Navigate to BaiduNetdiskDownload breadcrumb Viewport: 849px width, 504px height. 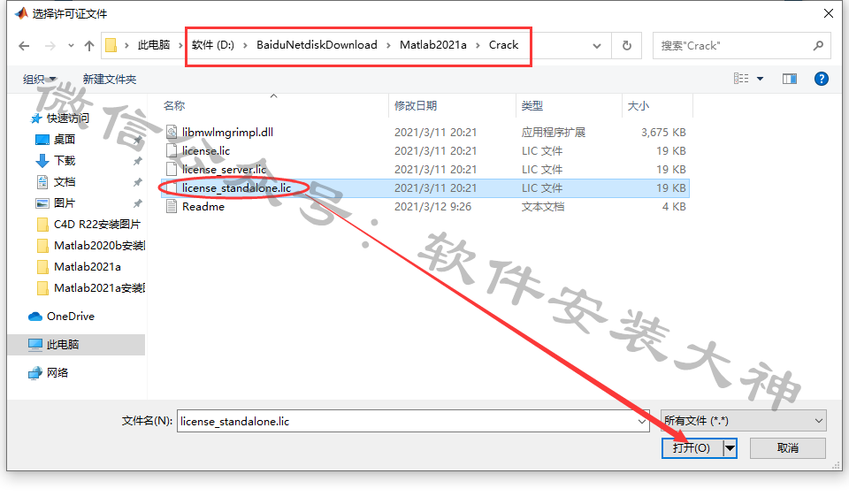click(317, 45)
